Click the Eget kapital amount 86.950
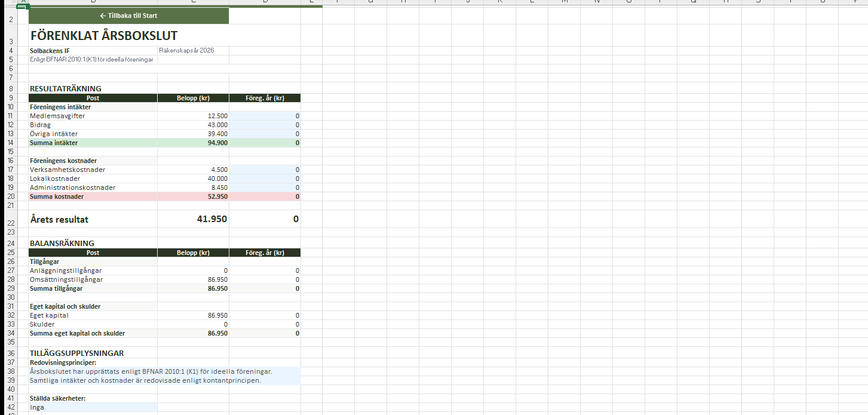This screenshot has height=415, width=868. (193, 315)
